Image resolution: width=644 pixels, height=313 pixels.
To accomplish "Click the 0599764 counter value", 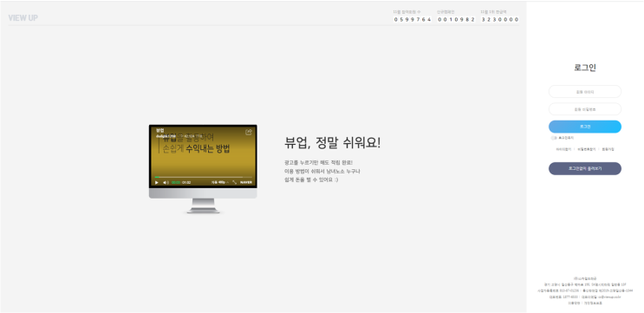I will 413,19.
